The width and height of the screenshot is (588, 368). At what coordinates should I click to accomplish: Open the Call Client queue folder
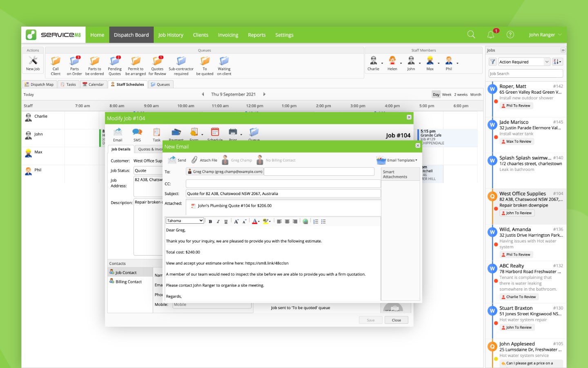tap(56, 61)
